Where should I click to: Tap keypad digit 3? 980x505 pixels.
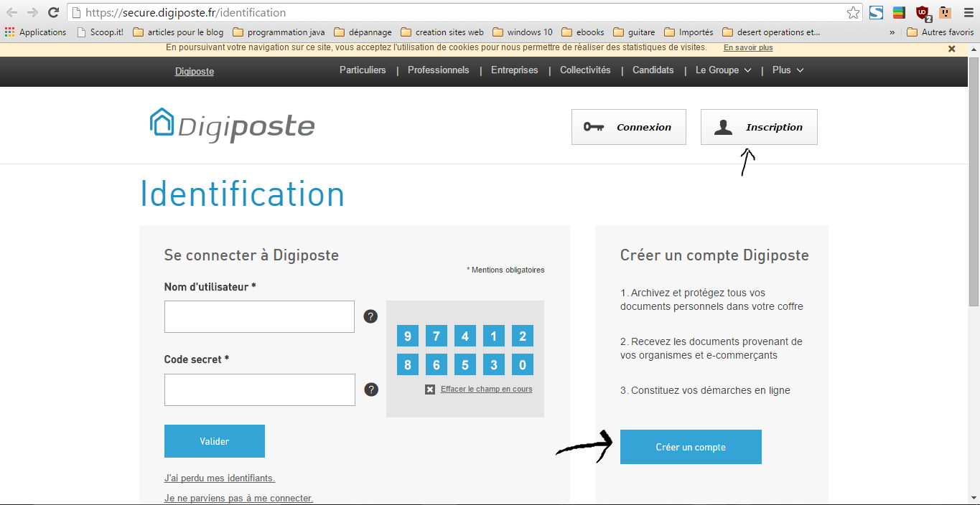click(494, 365)
